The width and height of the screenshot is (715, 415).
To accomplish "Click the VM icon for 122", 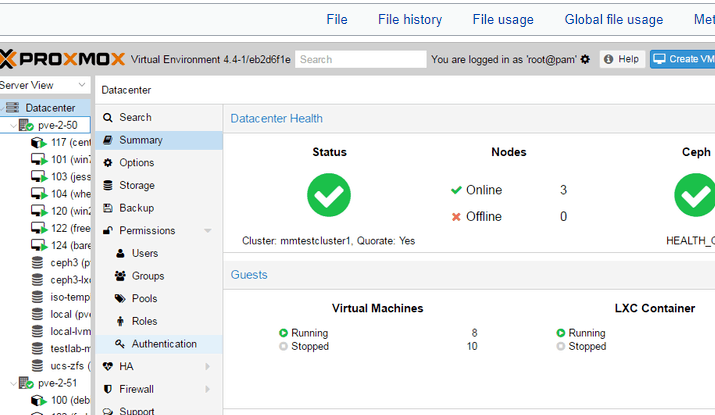I will click(38, 228).
